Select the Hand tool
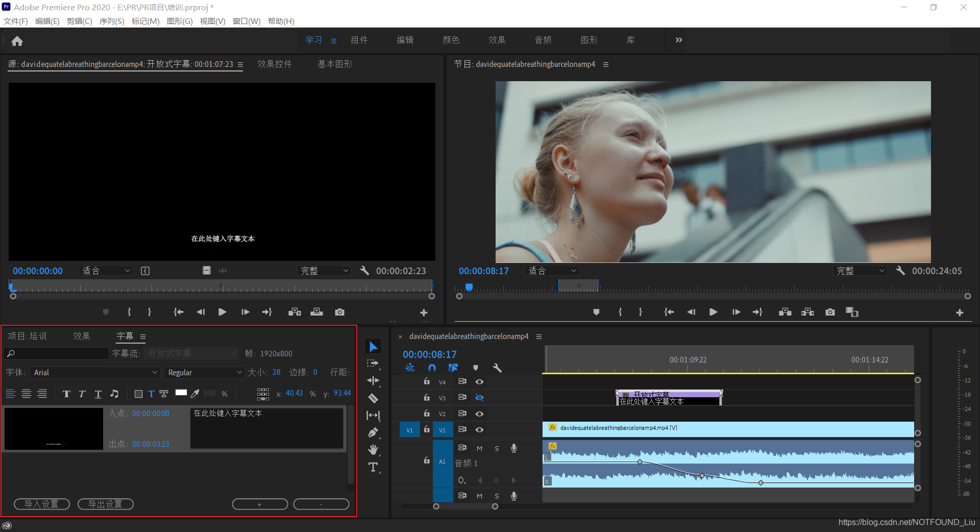The width and height of the screenshot is (980, 532). tap(373, 450)
